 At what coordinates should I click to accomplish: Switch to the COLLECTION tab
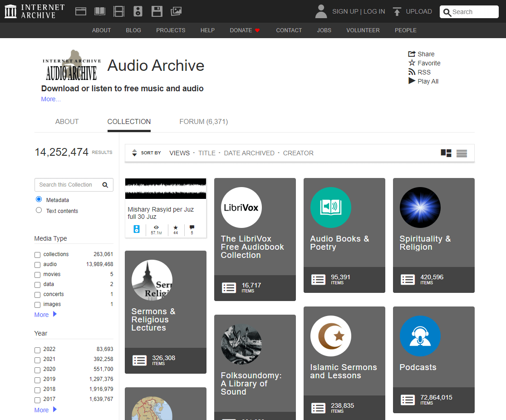pos(129,122)
